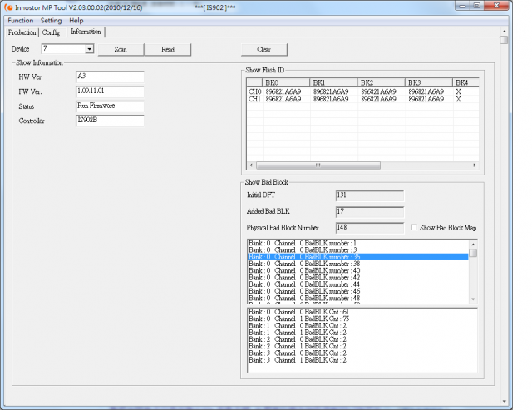Select the CH1 row in Flash ID table

tap(362, 99)
